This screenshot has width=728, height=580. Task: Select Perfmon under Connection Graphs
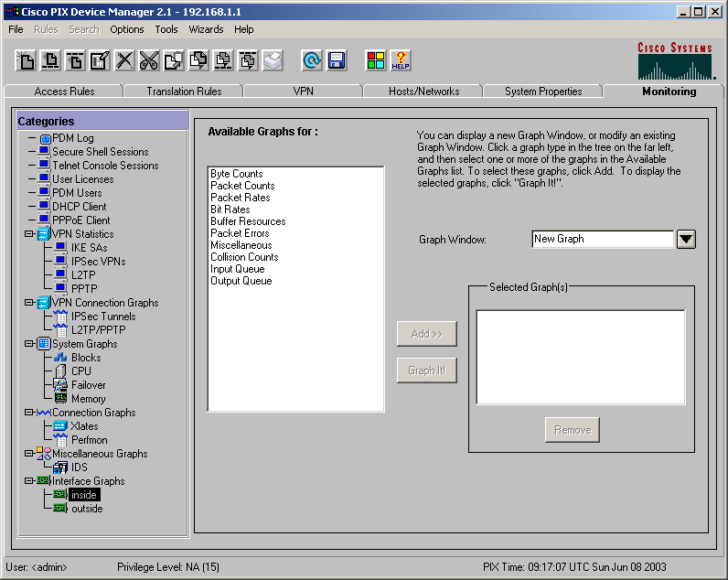click(89, 440)
